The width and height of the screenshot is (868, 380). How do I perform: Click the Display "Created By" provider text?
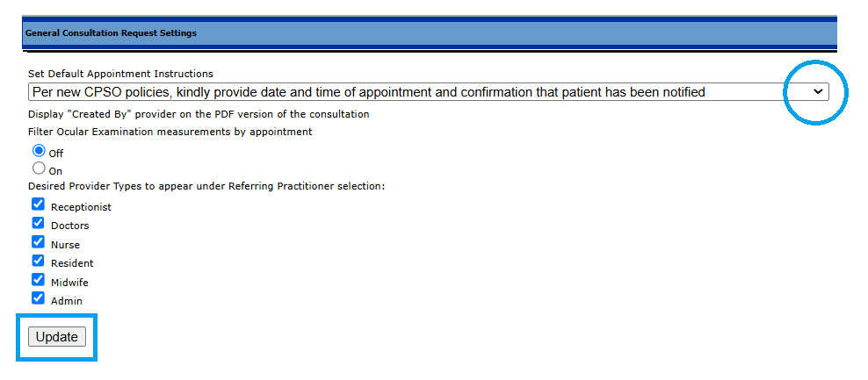pos(199,114)
